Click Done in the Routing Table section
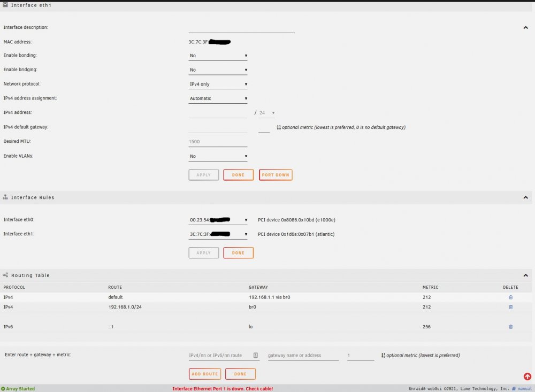The width and height of the screenshot is (535, 392). click(x=240, y=374)
